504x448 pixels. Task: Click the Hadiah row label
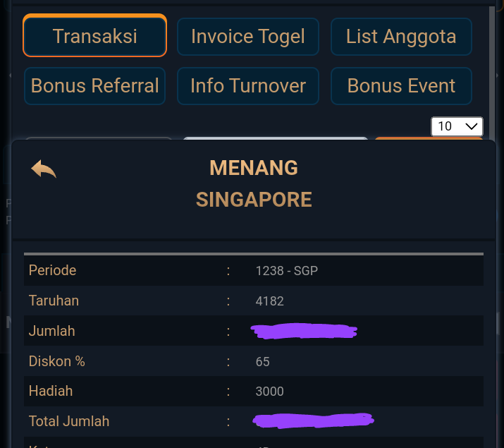(x=51, y=391)
